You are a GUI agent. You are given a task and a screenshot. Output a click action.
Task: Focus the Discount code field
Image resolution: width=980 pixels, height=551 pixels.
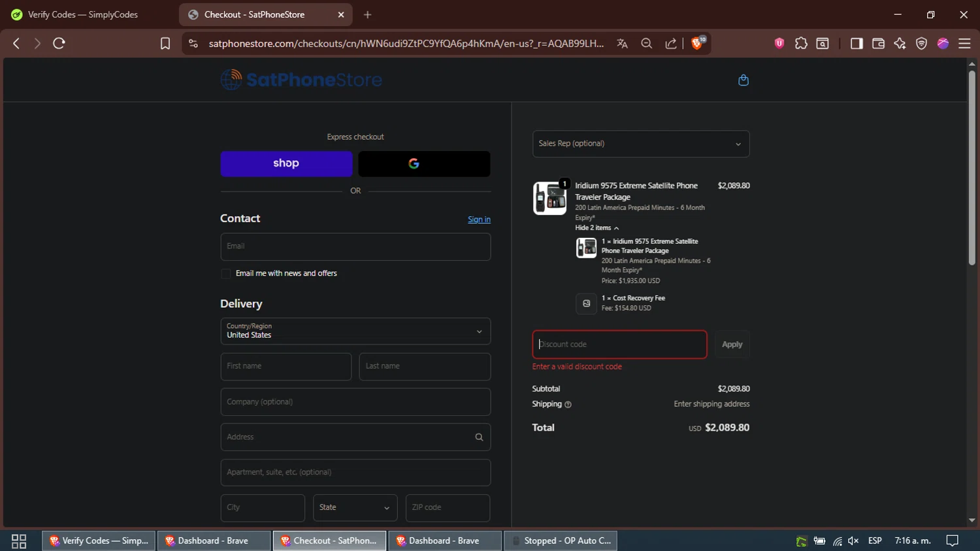click(619, 344)
